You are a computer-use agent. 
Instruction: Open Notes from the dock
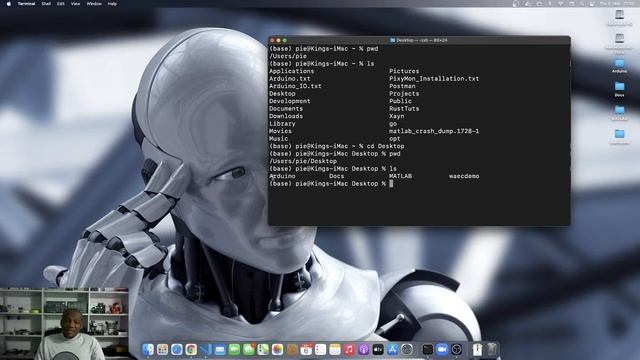(x=335, y=349)
